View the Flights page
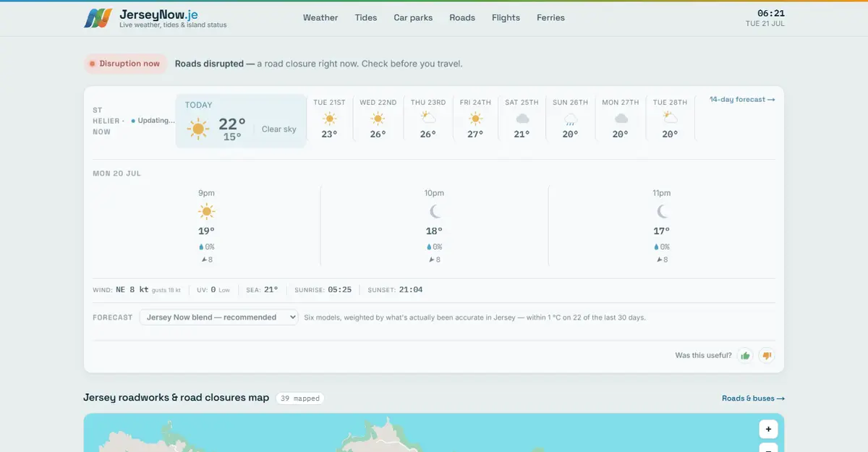The image size is (868, 452). 506,17
